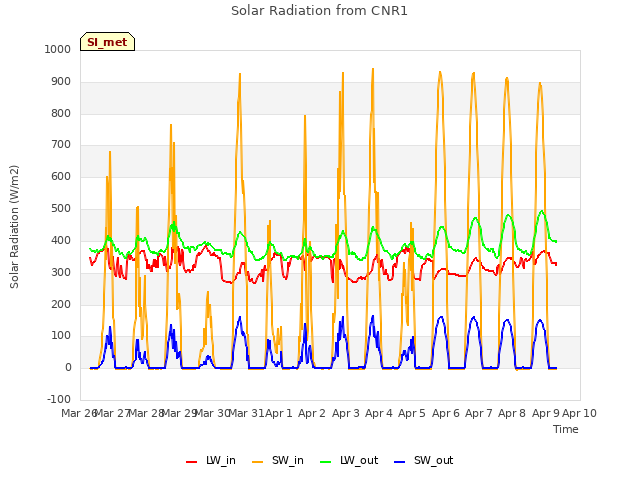Click the red LW_in legend swatch
The width and height of the screenshot is (640, 480).
click(x=191, y=462)
